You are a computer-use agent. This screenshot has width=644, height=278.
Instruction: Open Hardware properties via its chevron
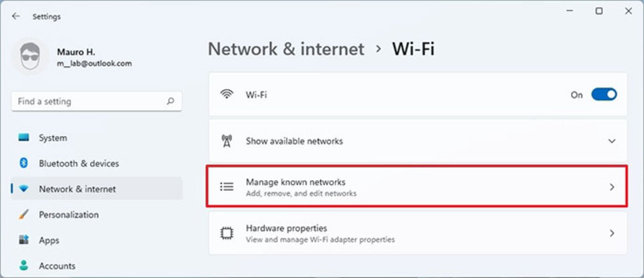612,233
